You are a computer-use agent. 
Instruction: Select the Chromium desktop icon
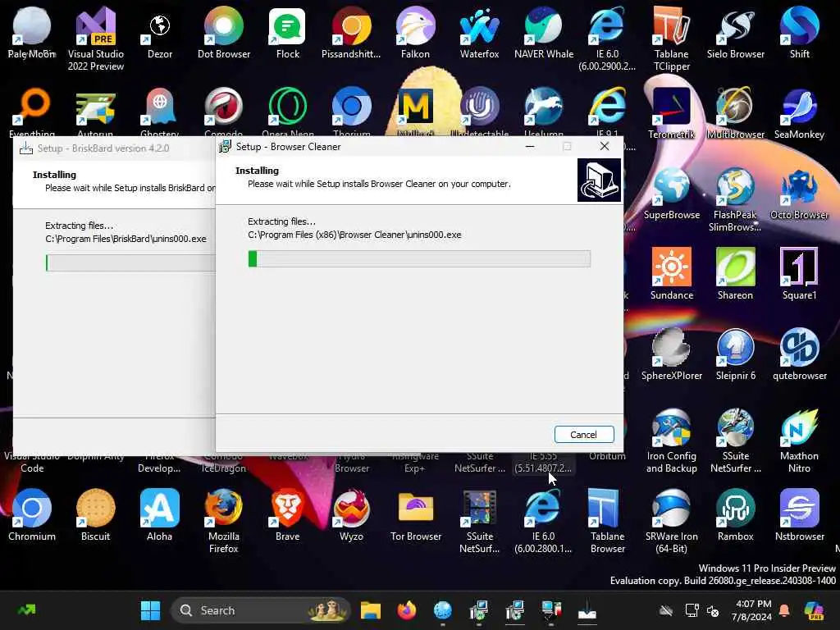pyautogui.click(x=32, y=515)
